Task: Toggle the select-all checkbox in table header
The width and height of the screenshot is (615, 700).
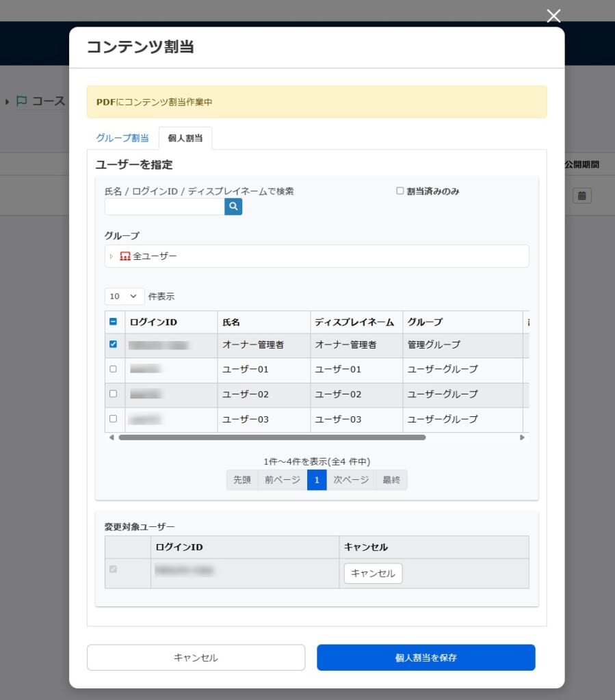Action: [113, 322]
